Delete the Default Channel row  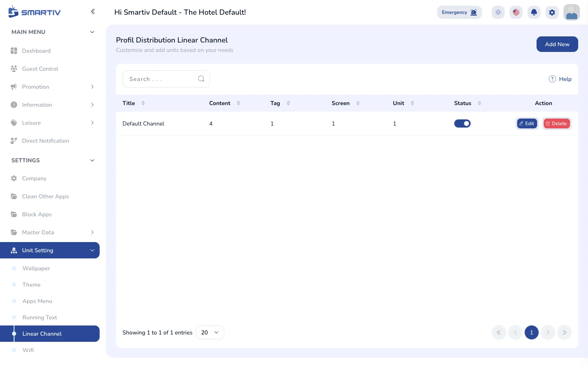[x=557, y=123]
